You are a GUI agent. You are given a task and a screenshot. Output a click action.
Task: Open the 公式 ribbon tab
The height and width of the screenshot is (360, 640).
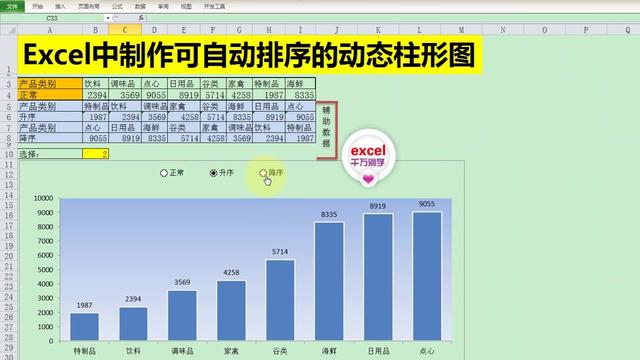(x=117, y=6)
